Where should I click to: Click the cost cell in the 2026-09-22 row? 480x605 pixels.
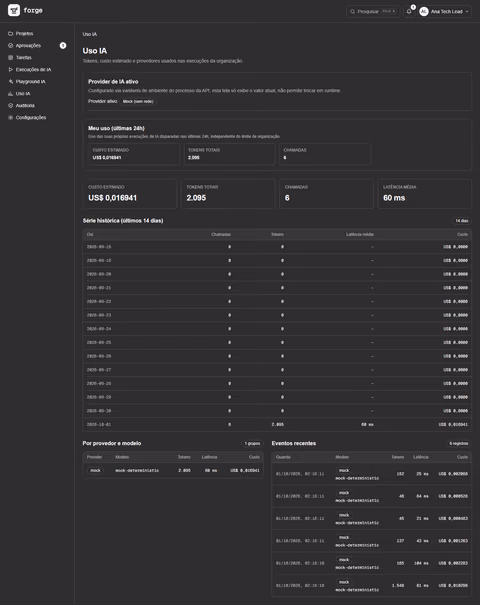[455, 301]
